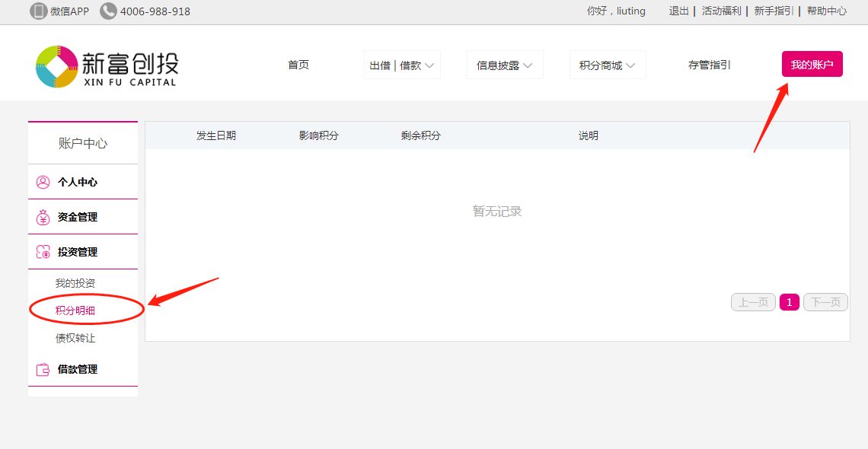Click the 账户中心 sidebar heading
Image resolution: width=868 pixels, height=449 pixels.
[x=83, y=144]
